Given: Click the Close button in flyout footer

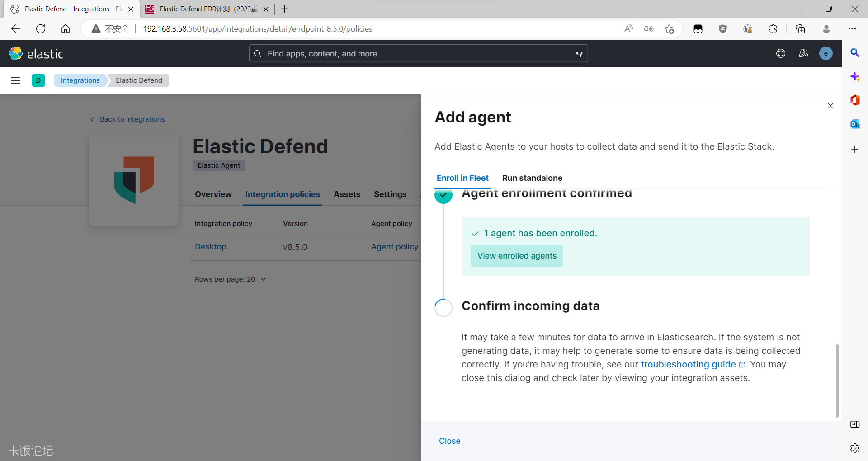Looking at the screenshot, I should click(449, 441).
